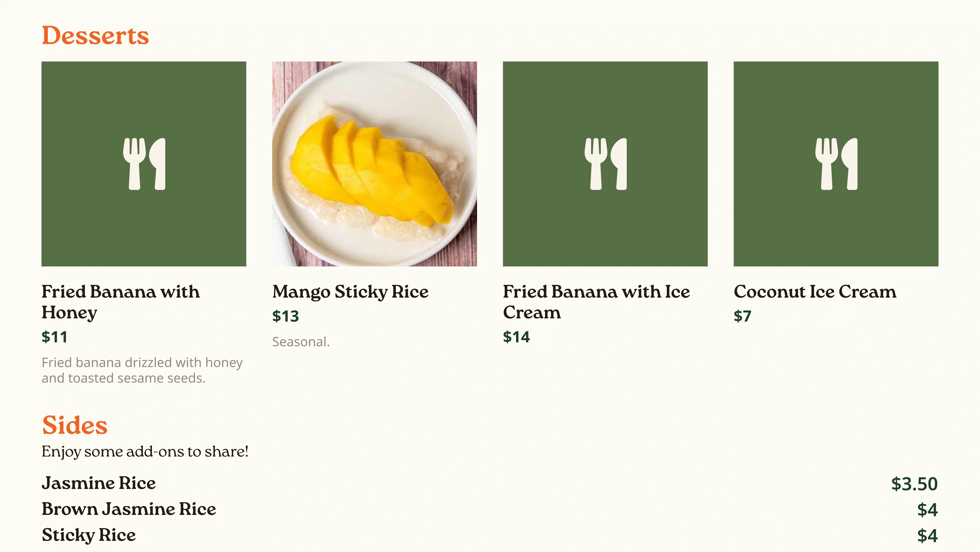Select the Fried Banana with Honey title
The image size is (980, 552).
click(x=121, y=302)
